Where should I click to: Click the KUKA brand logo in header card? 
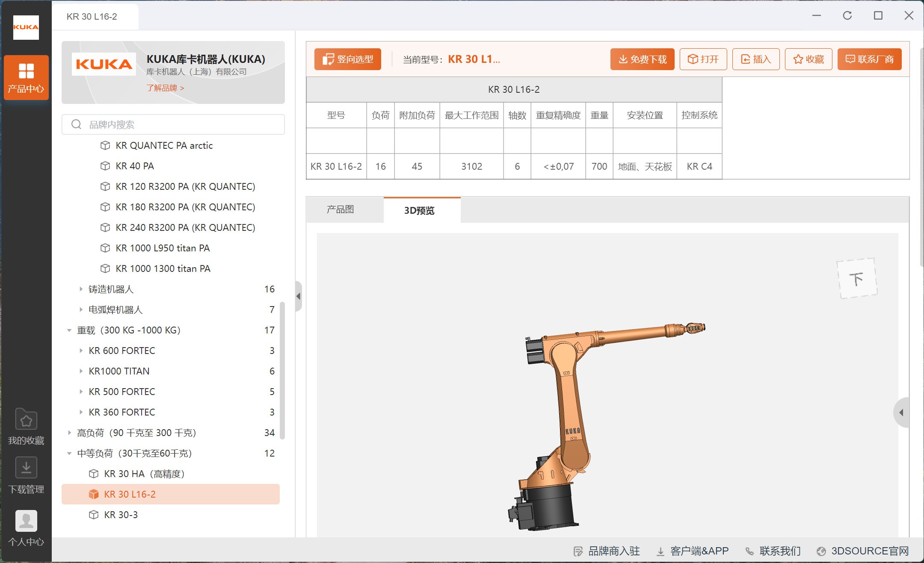click(104, 64)
